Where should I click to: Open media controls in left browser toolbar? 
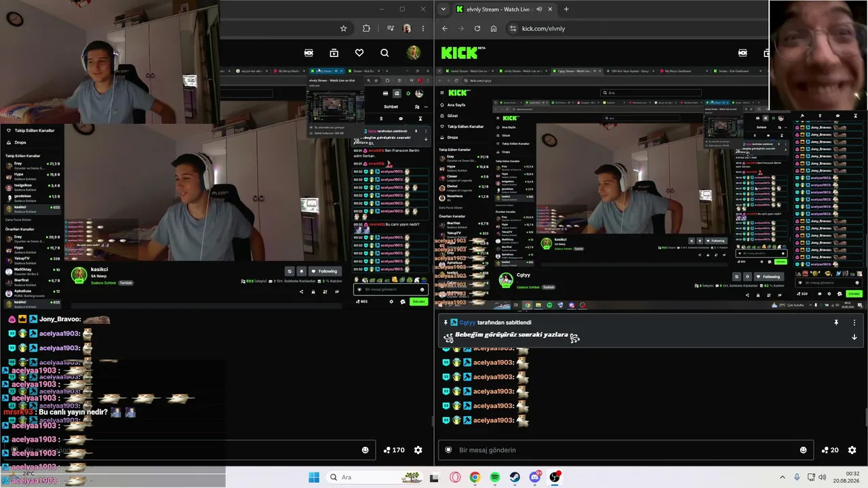coord(390,28)
